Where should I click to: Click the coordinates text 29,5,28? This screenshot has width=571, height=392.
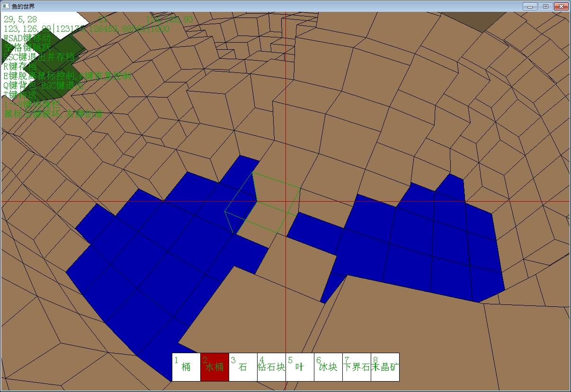point(20,19)
